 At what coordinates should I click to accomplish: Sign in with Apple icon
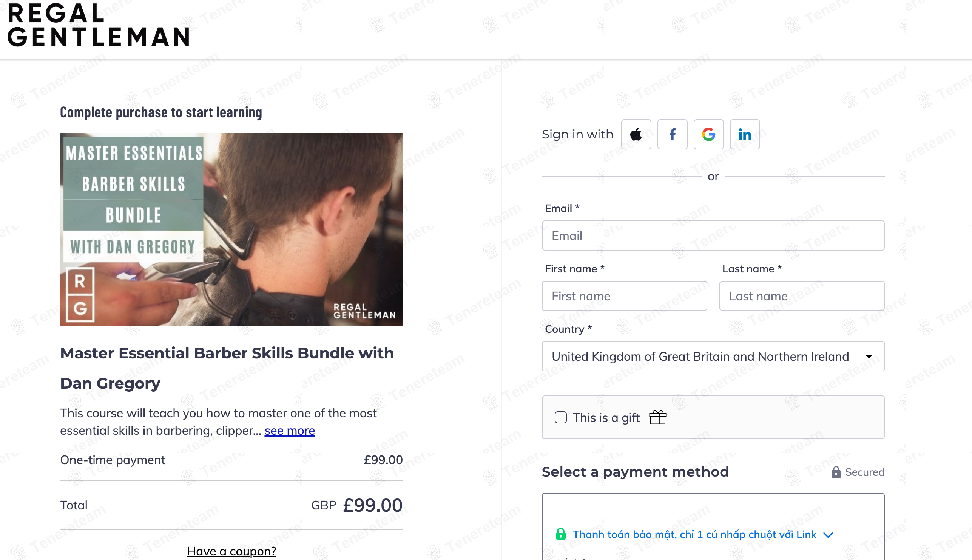click(636, 134)
